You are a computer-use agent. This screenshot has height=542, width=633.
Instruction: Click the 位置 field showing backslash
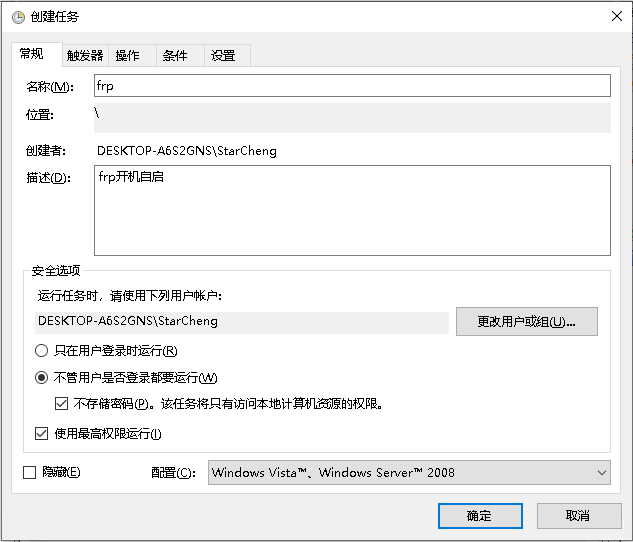[352, 118]
